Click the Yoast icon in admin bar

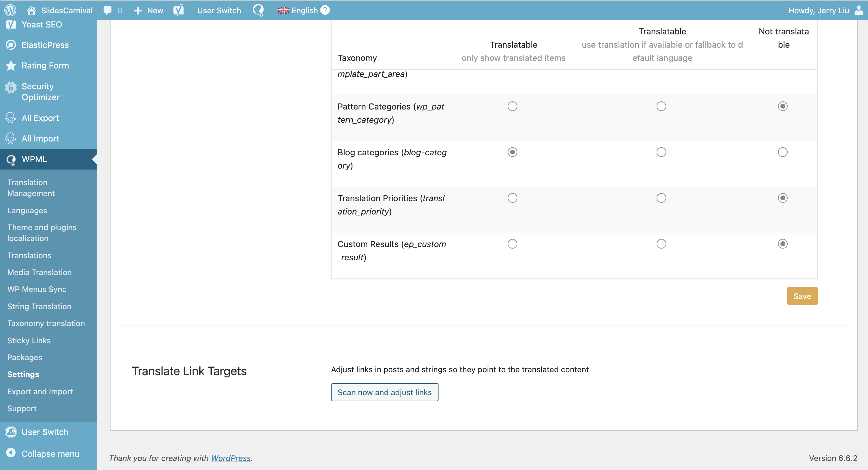[178, 11]
